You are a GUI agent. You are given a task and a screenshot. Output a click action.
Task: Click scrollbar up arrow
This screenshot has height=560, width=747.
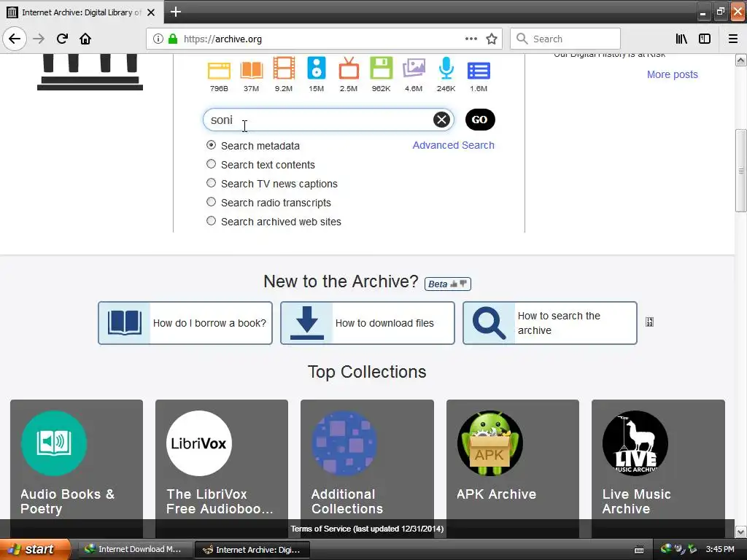pyautogui.click(x=740, y=60)
